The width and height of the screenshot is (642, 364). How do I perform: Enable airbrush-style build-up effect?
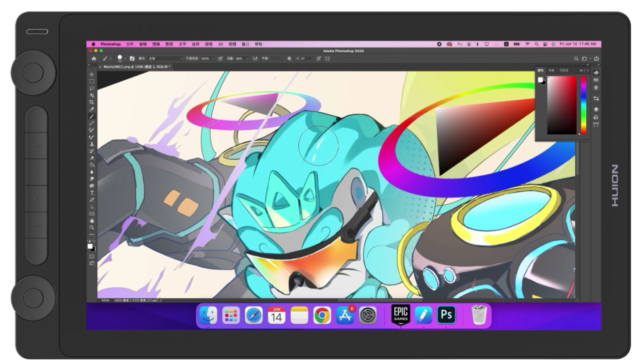(255, 59)
